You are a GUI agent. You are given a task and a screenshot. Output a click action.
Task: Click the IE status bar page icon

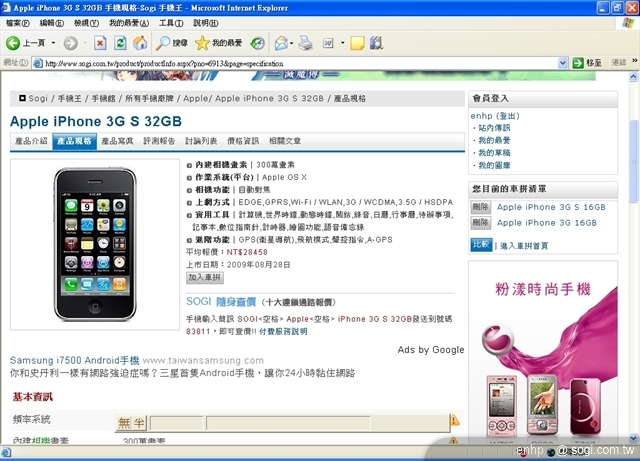coord(6,452)
